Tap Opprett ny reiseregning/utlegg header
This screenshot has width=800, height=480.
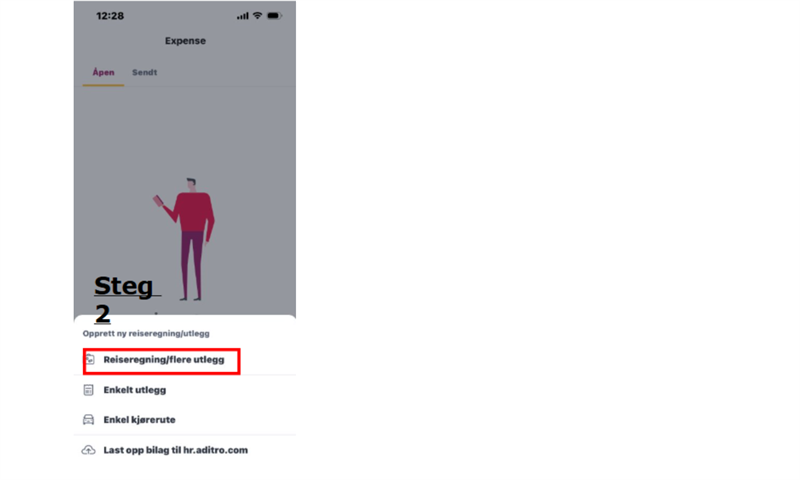(x=146, y=334)
